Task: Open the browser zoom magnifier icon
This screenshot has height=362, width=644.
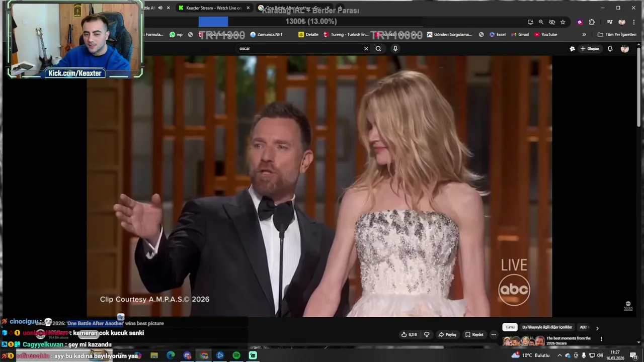Action: tap(541, 22)
